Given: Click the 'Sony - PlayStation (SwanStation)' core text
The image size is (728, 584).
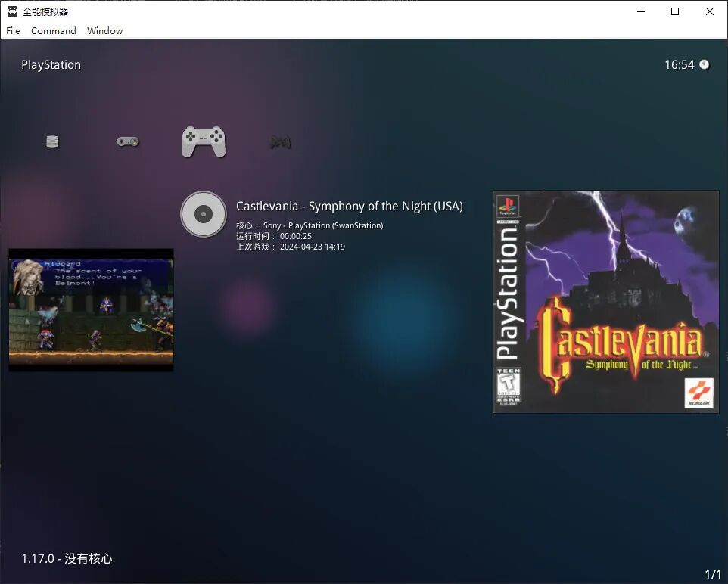Looking at the screenshot, I should point(323,225).
